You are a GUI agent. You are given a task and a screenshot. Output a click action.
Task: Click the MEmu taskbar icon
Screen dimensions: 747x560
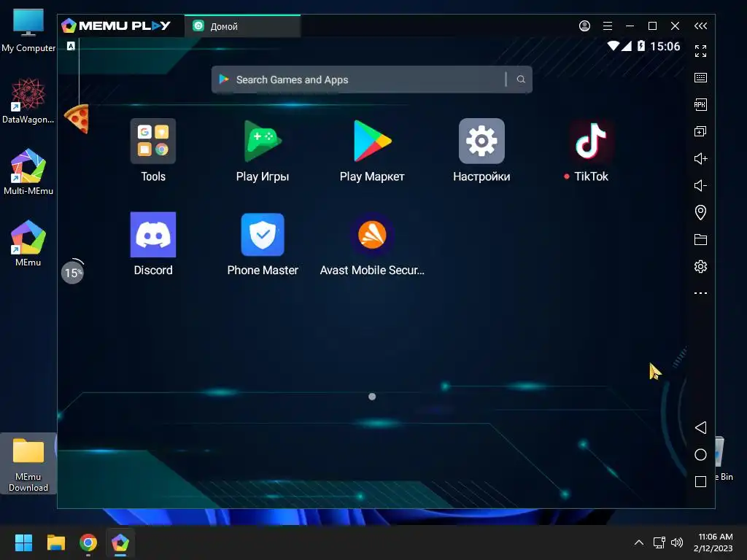pos(120,542)
